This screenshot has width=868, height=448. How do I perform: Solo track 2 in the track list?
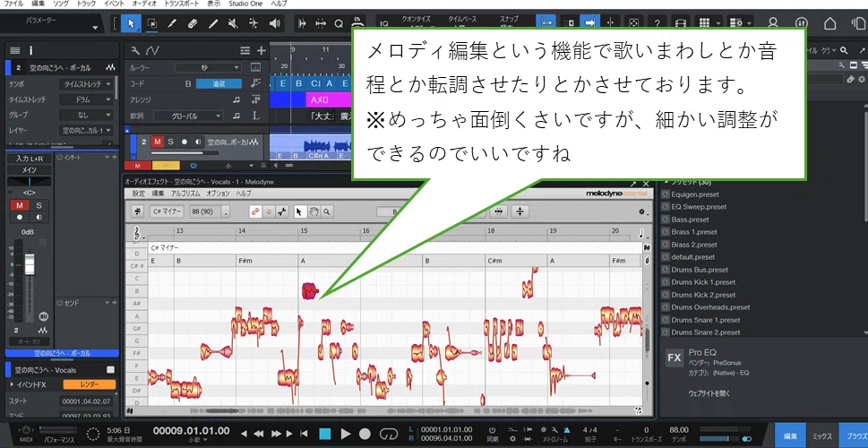[x=170, y=142]
